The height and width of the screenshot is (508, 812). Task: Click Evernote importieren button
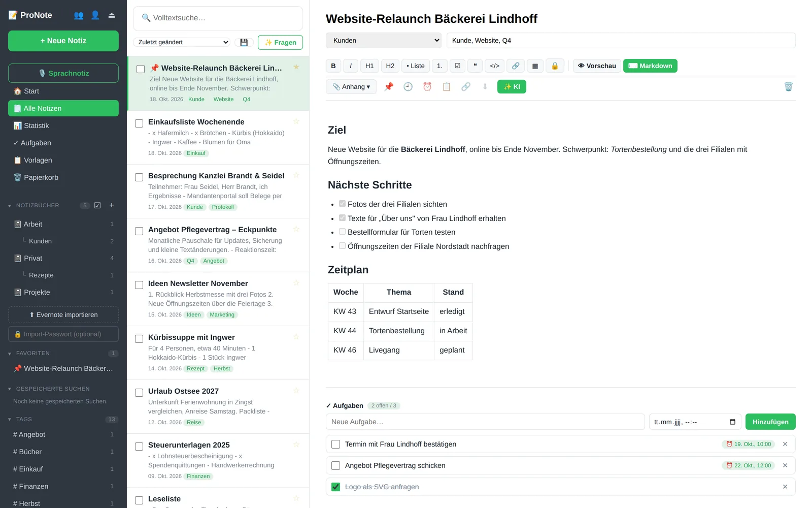[x=63, y=315]
